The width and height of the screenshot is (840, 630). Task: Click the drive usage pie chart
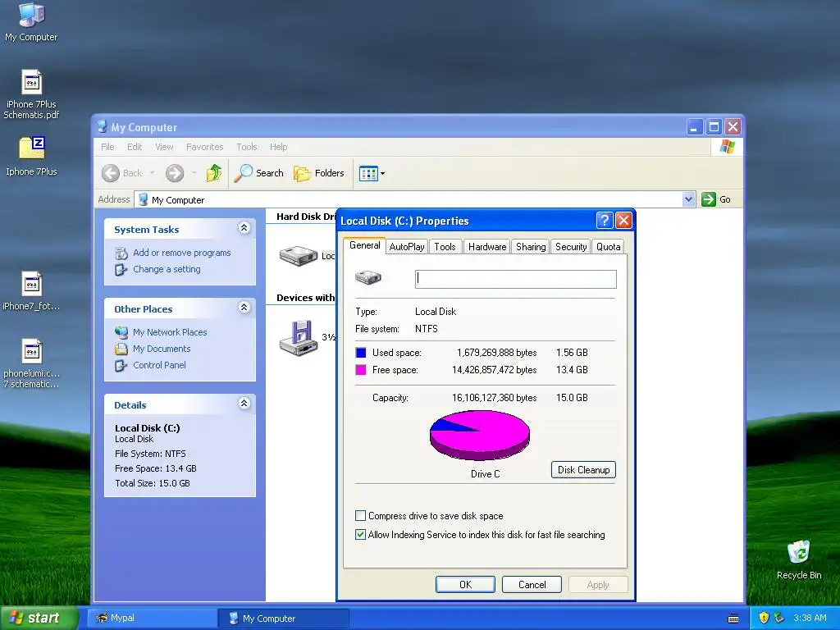[479, 435]
